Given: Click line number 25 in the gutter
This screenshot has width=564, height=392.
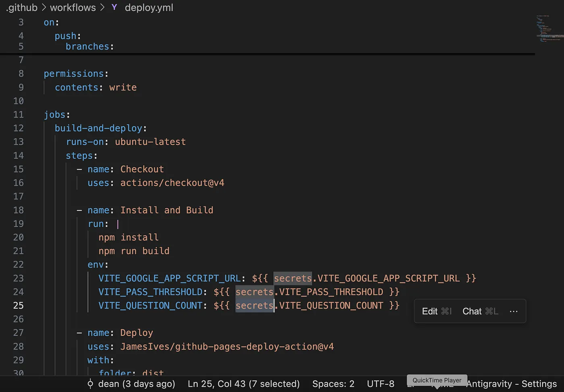Looking at the screenshot, I should tap(19, 305).
